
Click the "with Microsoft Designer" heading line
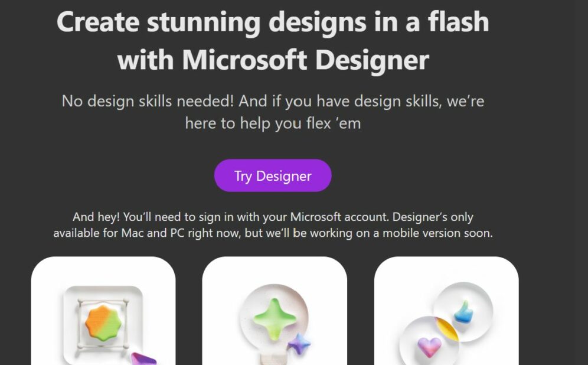click(273, 60)
